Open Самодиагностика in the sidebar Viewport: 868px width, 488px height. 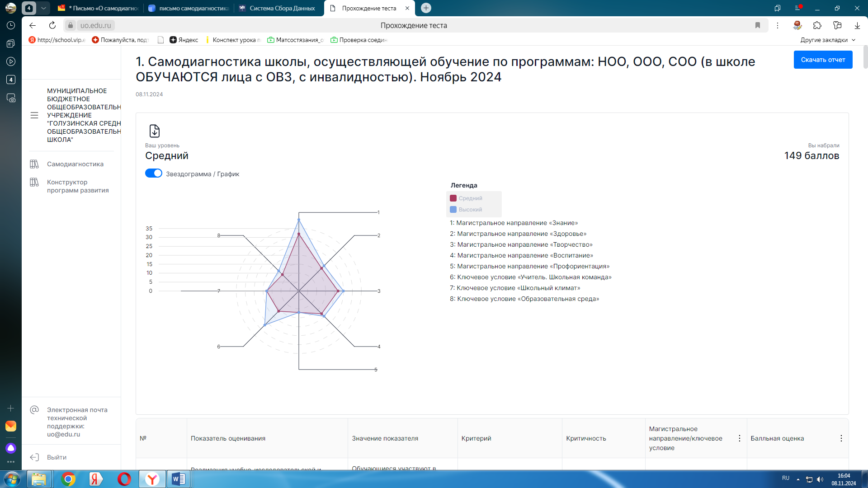[75, 164]
